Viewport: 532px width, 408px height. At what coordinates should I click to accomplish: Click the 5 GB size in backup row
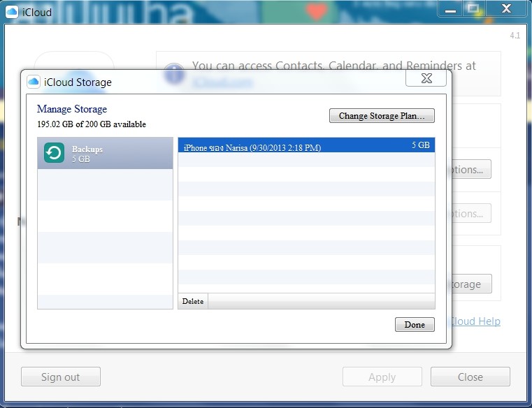pyautogui.click(x=421, y=145)
